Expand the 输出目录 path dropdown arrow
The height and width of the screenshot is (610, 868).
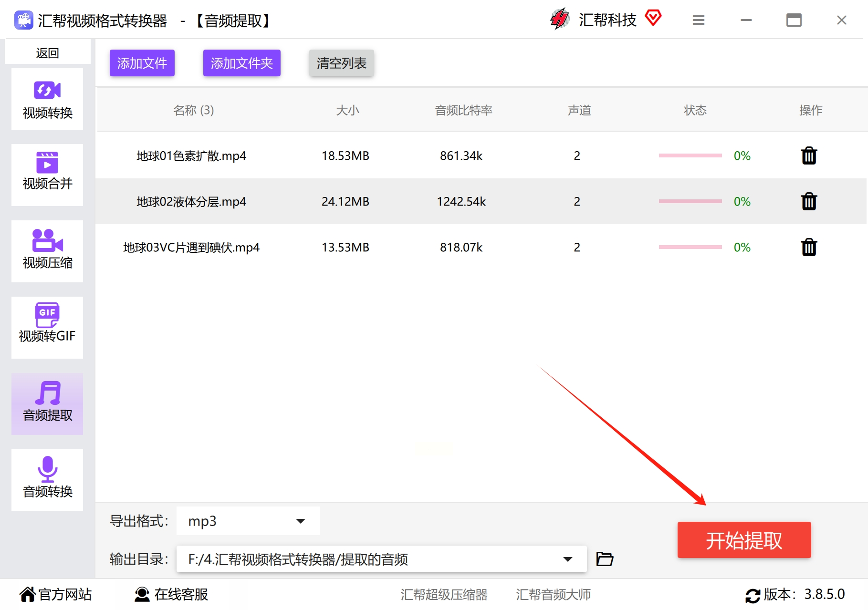[567, 559]
